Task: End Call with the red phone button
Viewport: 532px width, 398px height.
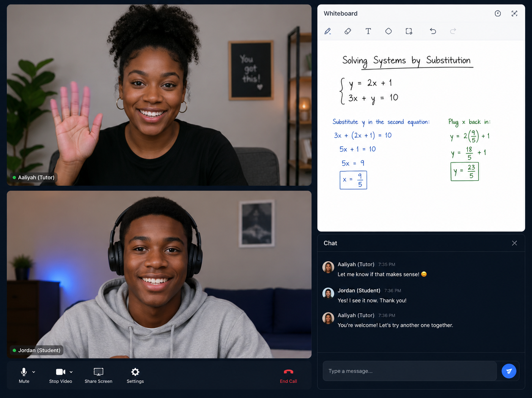Action: (288, 375)
